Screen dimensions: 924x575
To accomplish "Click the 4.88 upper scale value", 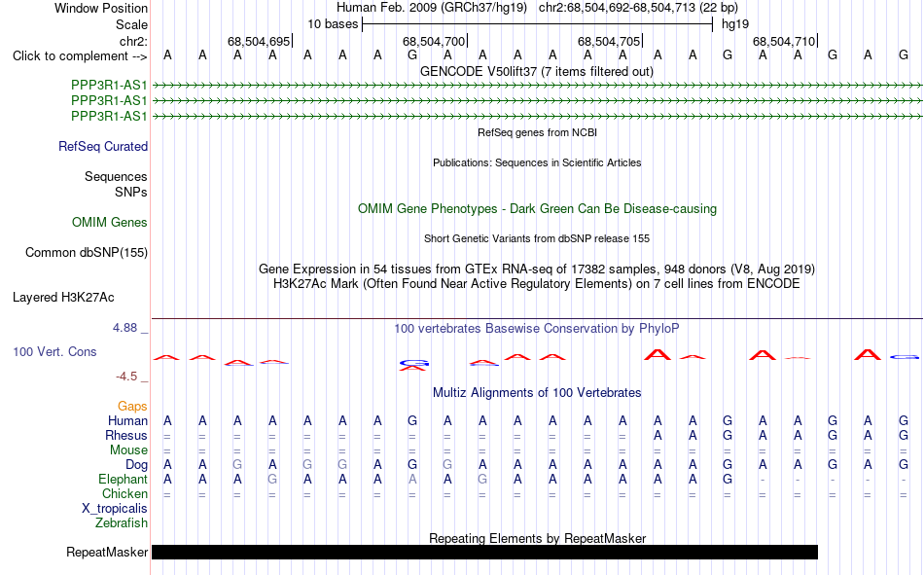I will [x=124, y=328].
